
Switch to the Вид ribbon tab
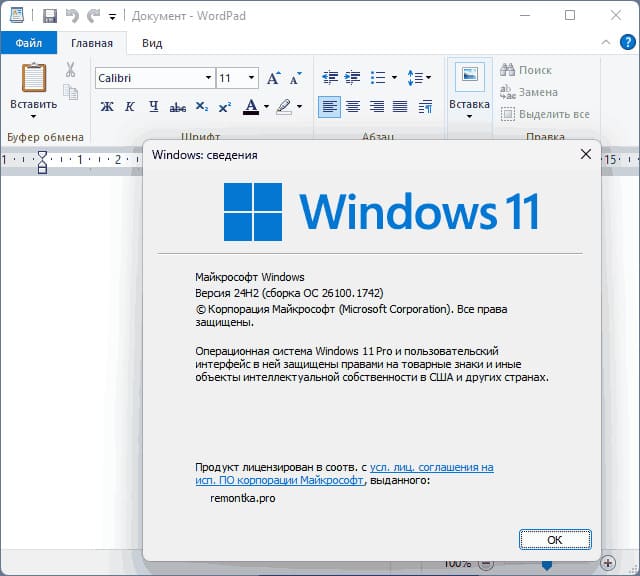[x=152, y=43]
